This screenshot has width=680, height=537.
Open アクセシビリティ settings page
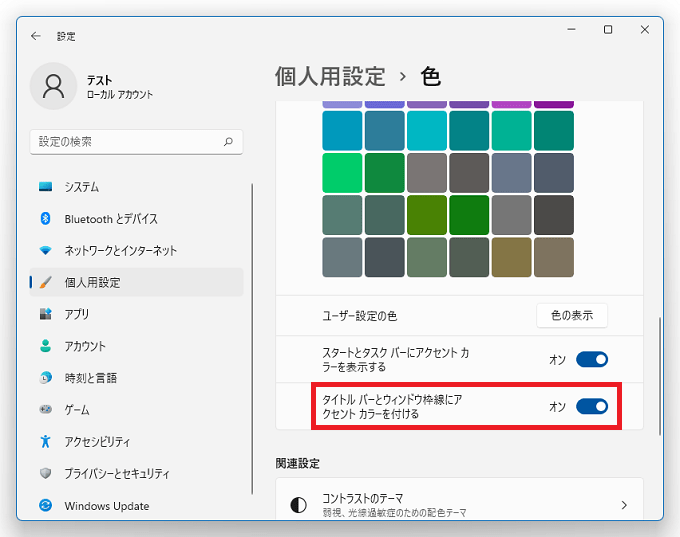coord(136,441)
